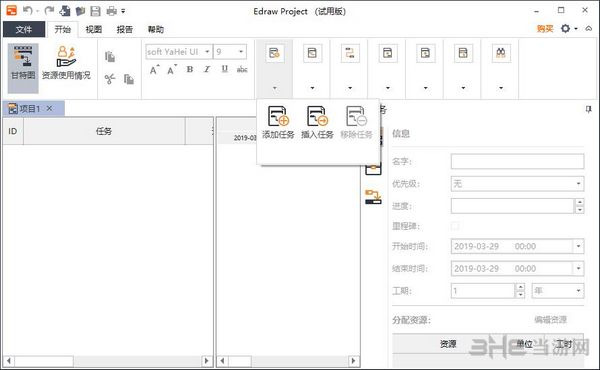
Task: Toggle abc strikethrough formatting
Action: click(x=242, y=69)
